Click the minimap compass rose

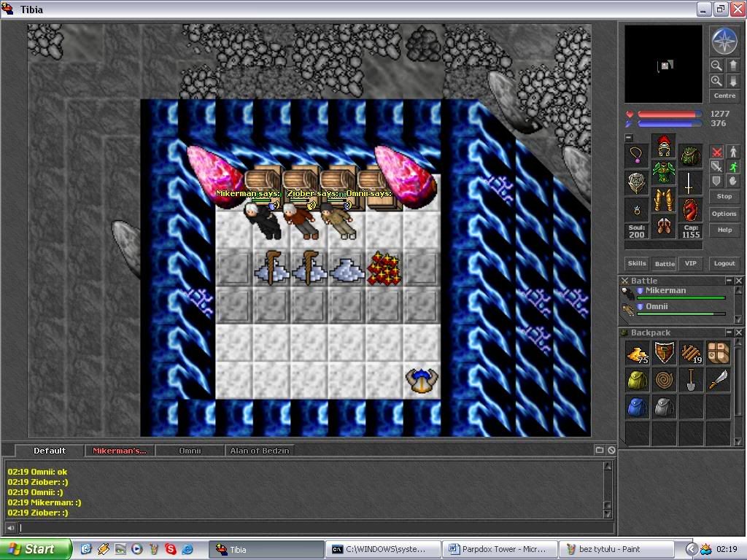tap(724, 41)
